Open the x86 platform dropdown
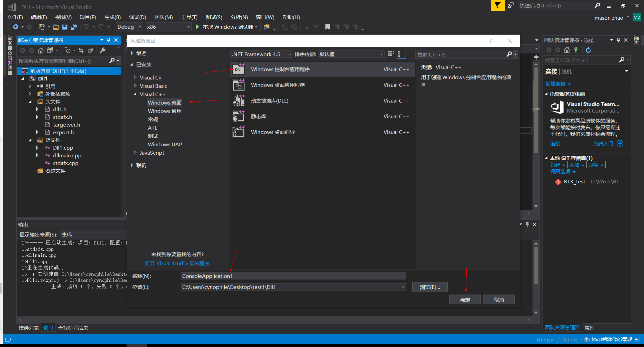The height and width of the screenshot is (347, 644). coord(169,27)
